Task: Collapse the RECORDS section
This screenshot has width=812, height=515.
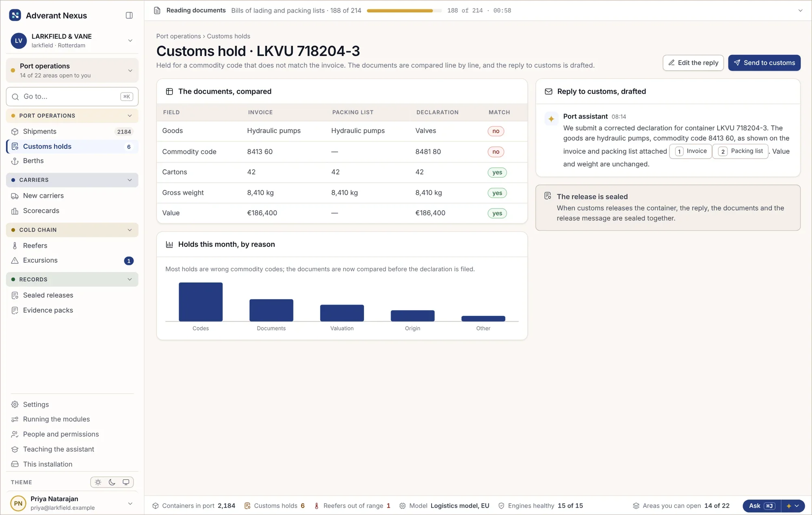Action: point(130,280)
